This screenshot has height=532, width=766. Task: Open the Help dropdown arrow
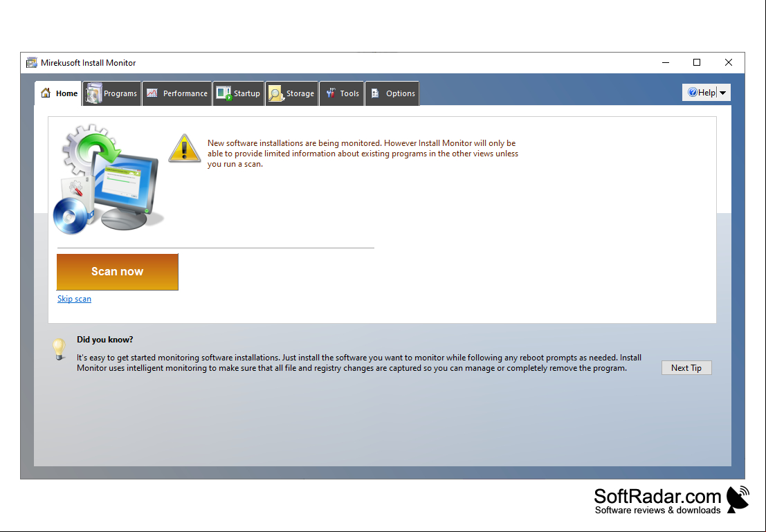pyautogui.click(x=723, y=92)
